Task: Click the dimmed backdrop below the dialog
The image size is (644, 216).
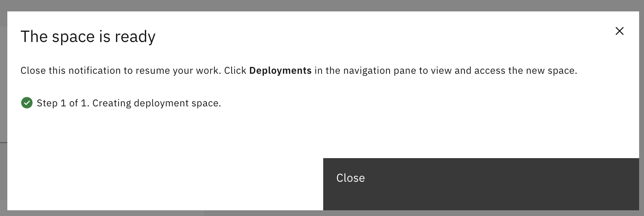Action: (322, 213)
